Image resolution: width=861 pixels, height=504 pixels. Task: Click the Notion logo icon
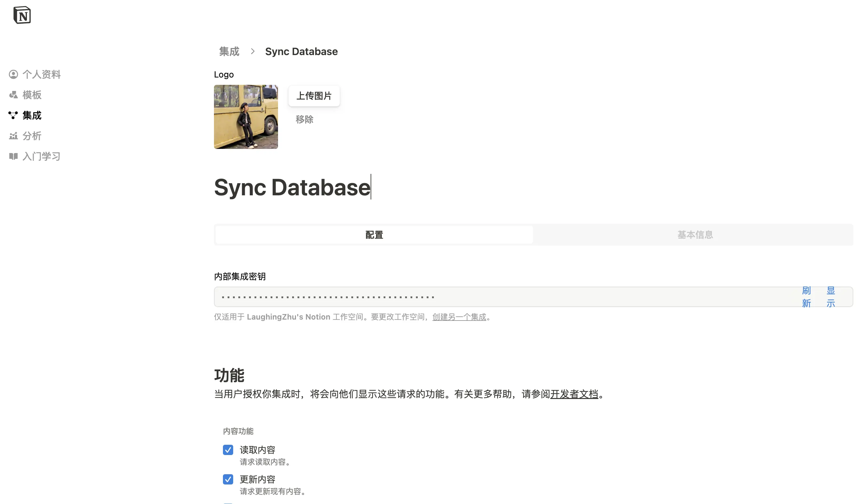(x=22, y=15)
